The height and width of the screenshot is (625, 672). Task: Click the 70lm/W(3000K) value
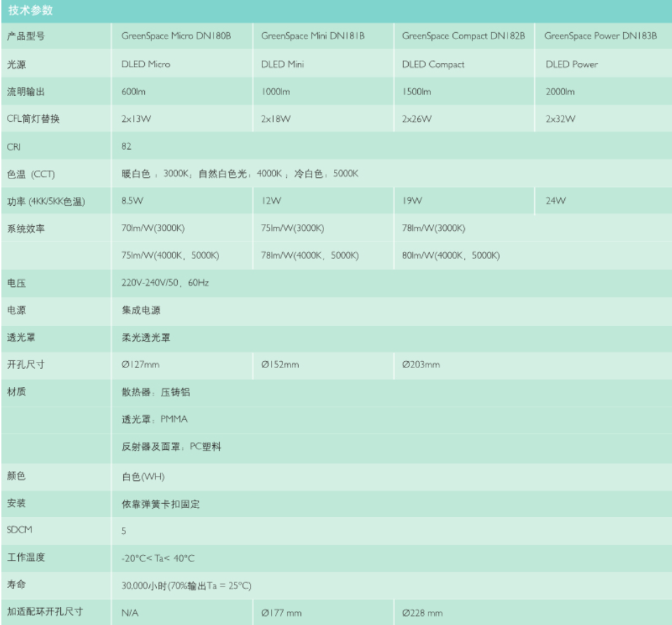(x=153, y=228)
